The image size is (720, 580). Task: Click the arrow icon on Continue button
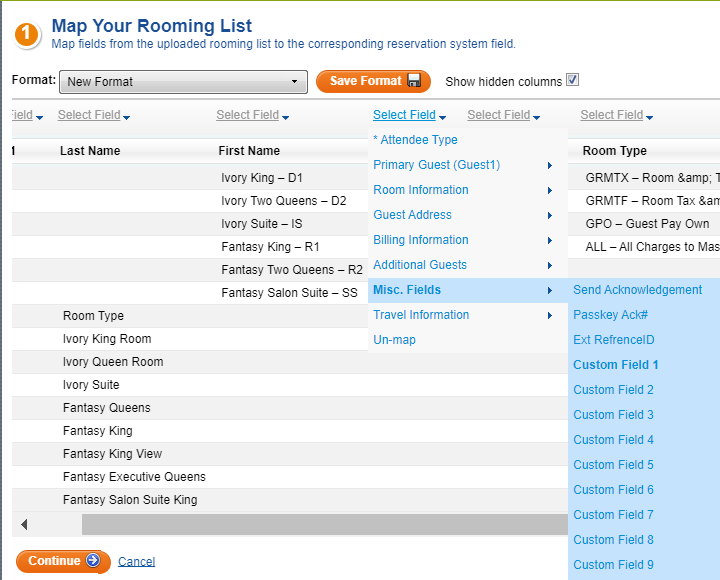tap(93, 561)
